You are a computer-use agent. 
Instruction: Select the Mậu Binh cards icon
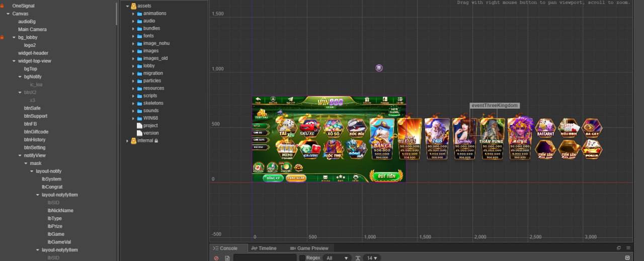[x=569, y=128]
